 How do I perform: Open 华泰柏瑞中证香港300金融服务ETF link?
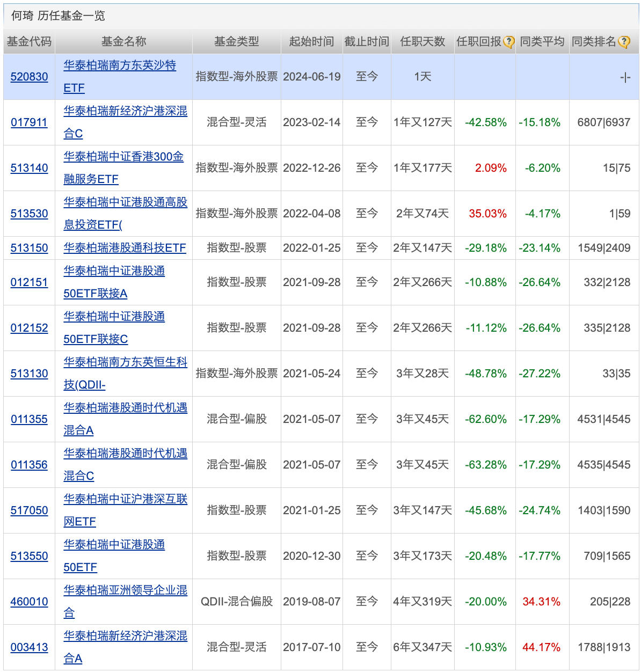(123, 168)
